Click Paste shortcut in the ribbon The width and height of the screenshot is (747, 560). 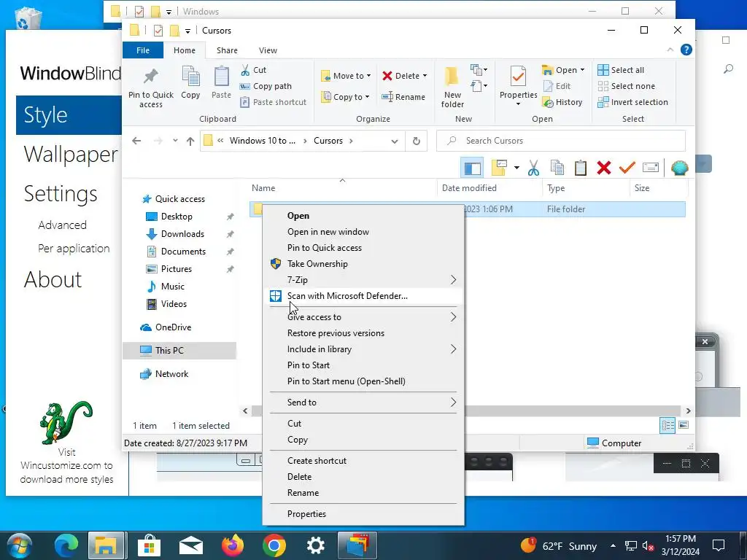coord(274,102)
